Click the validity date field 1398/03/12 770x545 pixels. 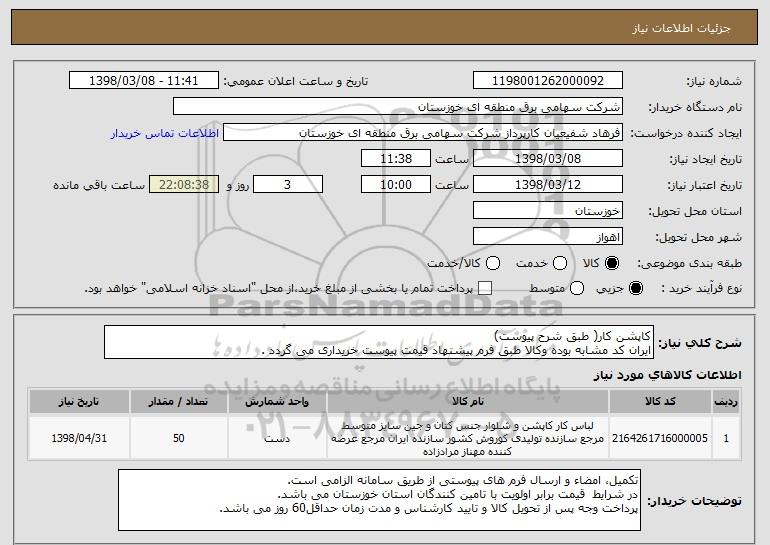(x=548, y=185)
